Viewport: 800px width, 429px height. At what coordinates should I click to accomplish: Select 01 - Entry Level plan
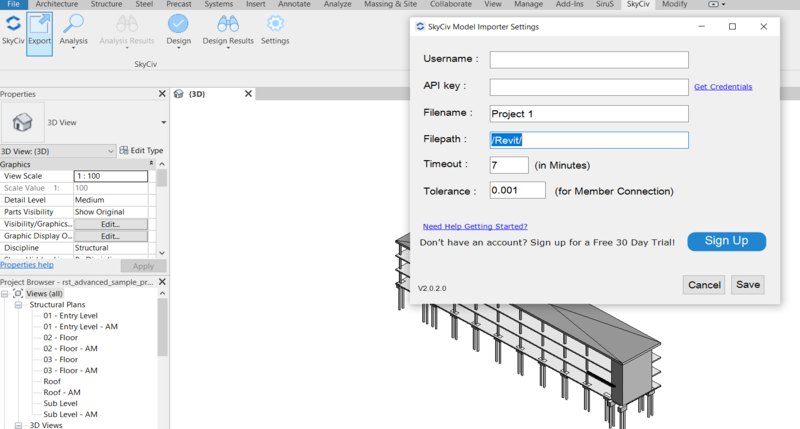tap(70, 316)
